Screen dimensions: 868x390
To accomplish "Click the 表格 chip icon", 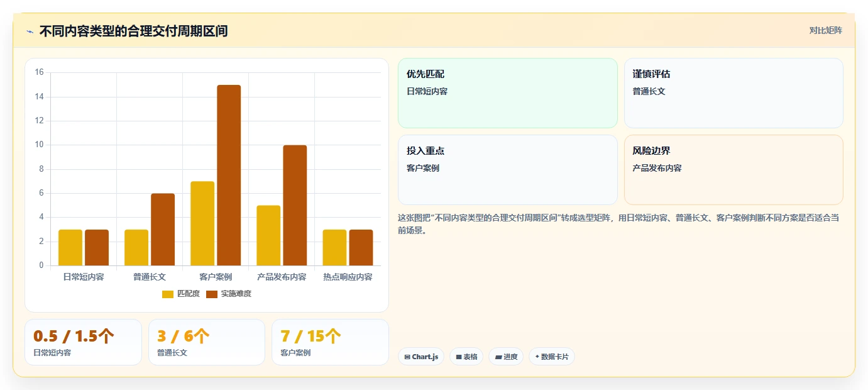I will pyautogui.click(x=459, y=357).
